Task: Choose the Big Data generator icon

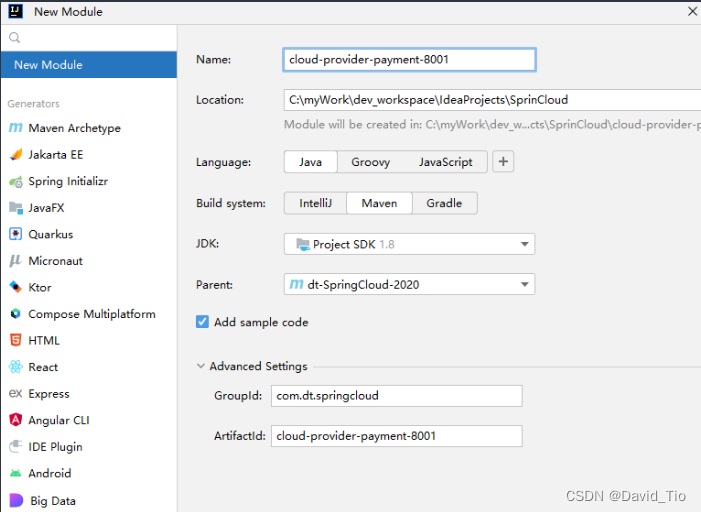Action: pos(16,500)
